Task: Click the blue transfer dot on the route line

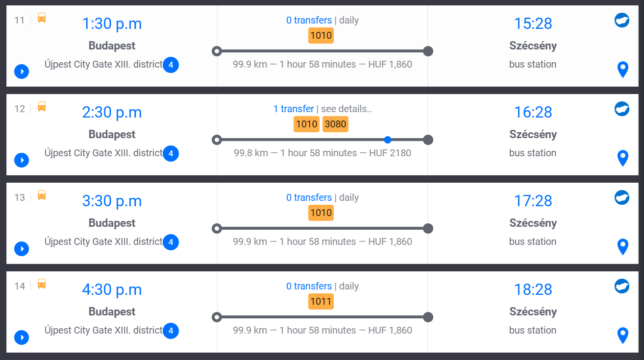Action: [x=388, y=140]
